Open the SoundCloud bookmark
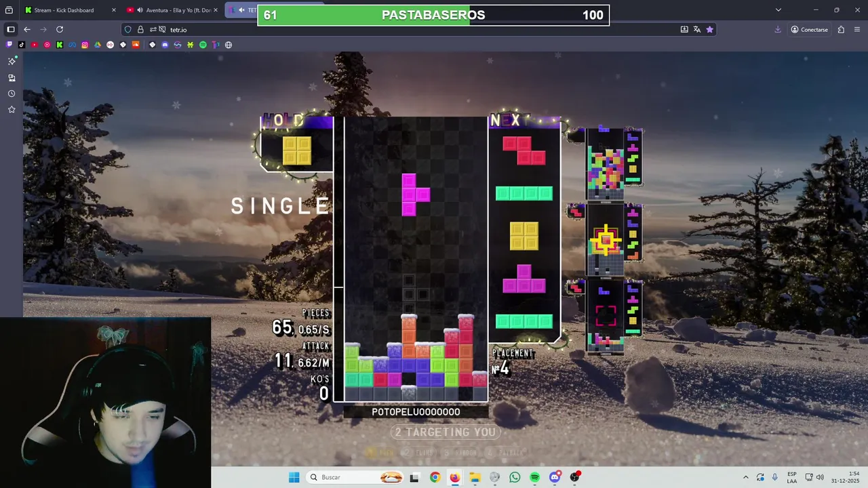The image size is (868, 488). coord(136,45)
